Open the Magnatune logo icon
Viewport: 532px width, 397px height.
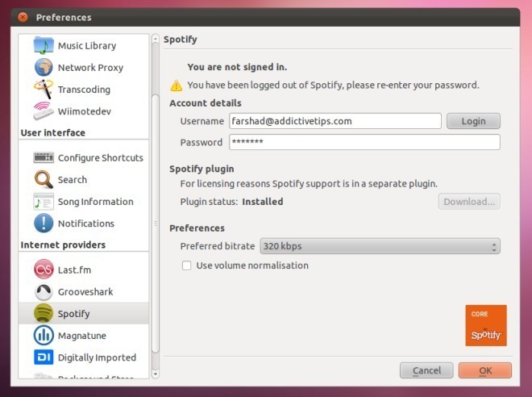click(44, 335)
